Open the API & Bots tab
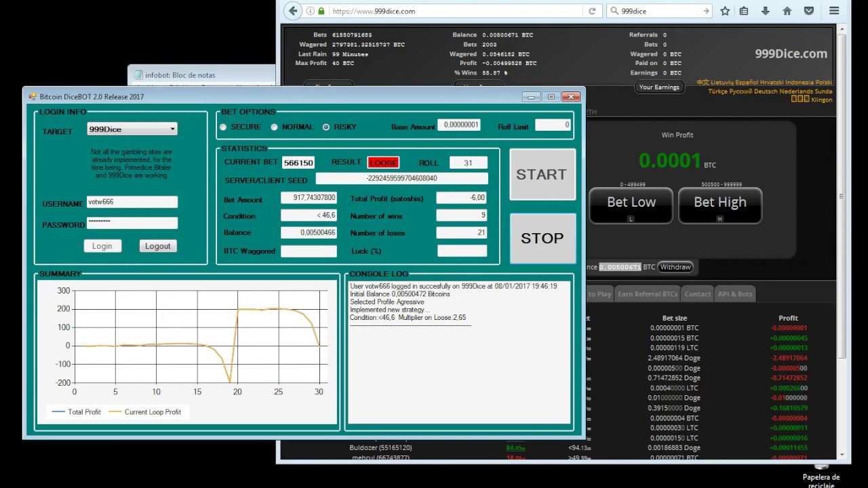Screen dimensions: 868x488 tap(735, 294)
